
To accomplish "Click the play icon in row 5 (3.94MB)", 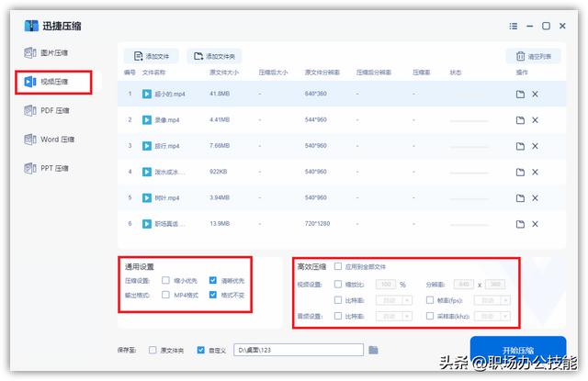I will click(x=147, y=197).
